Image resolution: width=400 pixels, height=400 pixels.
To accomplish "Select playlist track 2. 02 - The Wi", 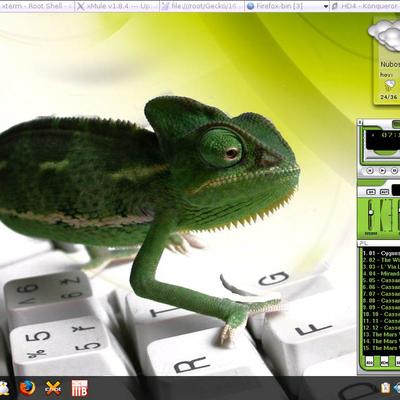I will tap(381, 260).
